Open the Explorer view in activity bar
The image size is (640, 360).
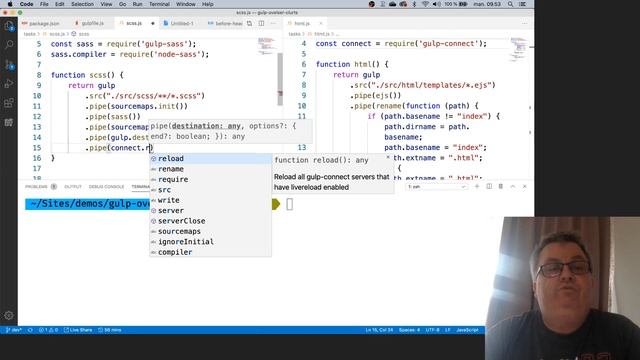[x=9, y=27]
